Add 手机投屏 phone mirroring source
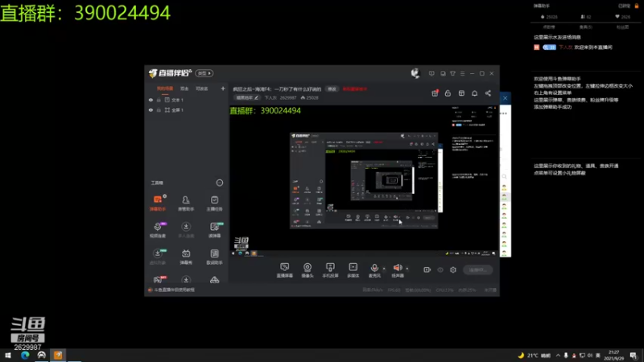The height and width of the screenshot is (362, 644). click(330, 270)
